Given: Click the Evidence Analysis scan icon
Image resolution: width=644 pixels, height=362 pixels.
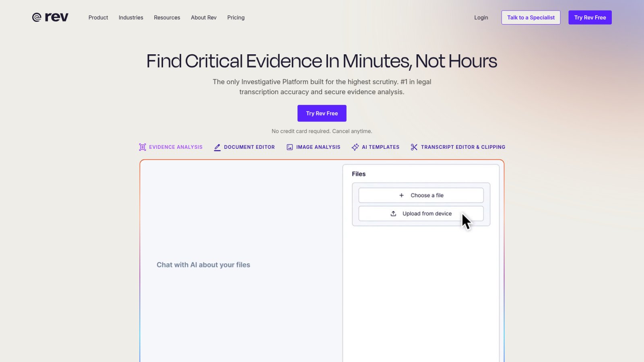Looking at the screenshot, I should 142,147.
